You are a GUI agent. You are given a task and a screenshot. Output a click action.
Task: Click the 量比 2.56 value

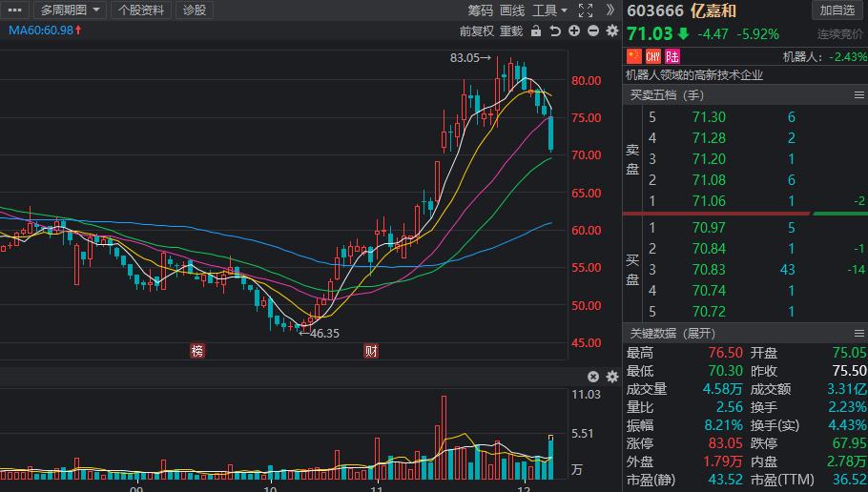click(730, 407)
